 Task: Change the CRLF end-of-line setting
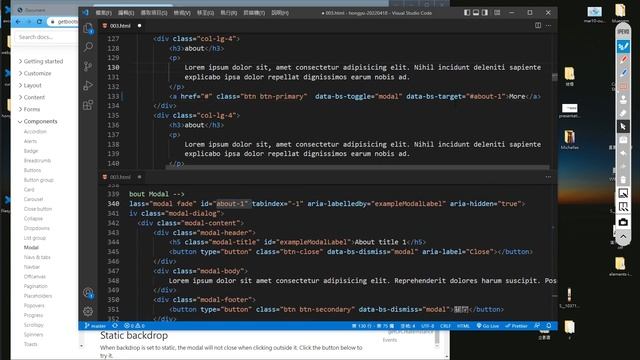coord(445,326)
